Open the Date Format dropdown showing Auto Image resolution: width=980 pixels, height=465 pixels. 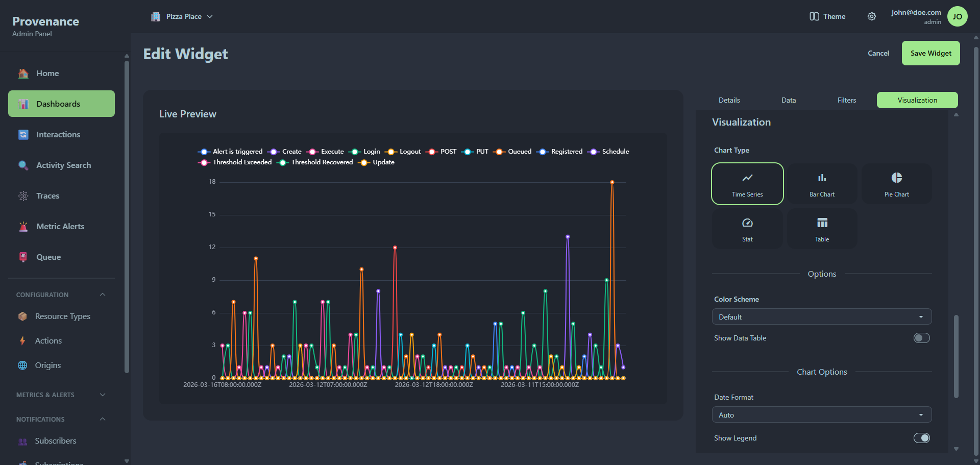821,414
